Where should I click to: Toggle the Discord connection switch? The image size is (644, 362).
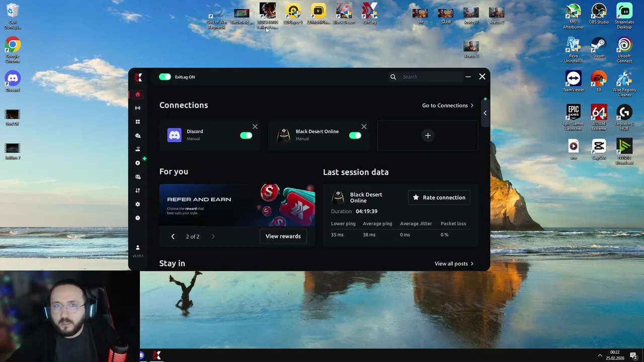[246, 135]
